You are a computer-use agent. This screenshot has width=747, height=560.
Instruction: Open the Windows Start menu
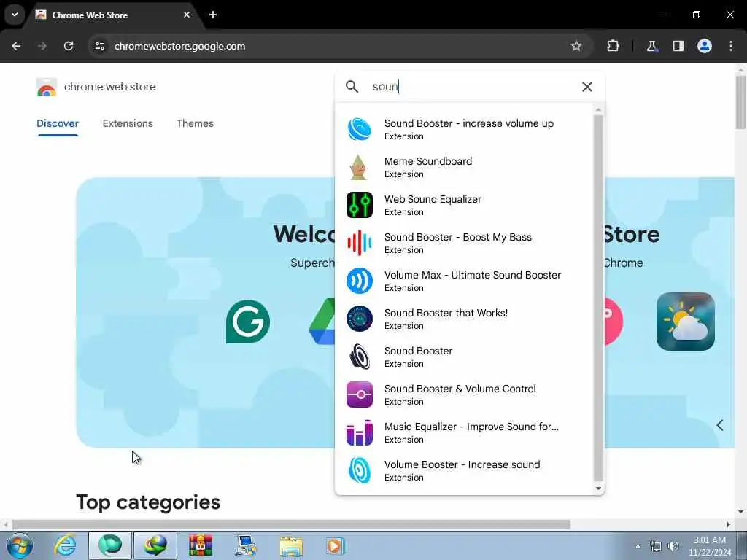[x=20, y=545]
